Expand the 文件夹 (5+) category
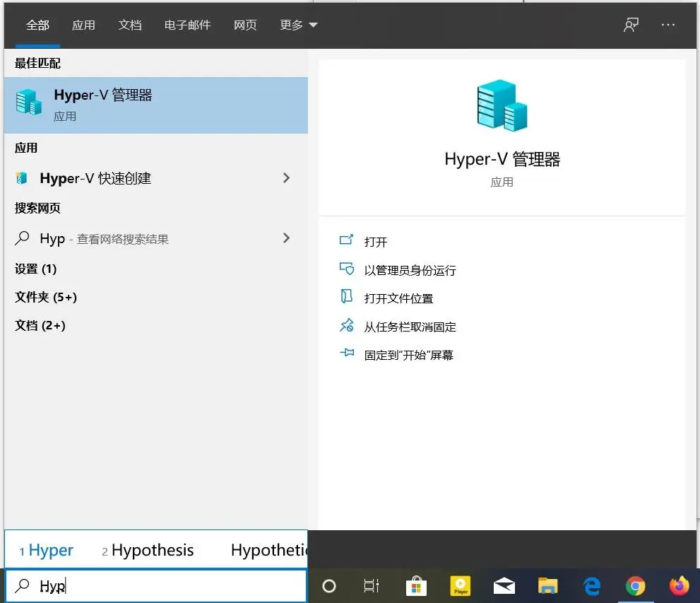This screenshot has height=603, width=700. tap(45, 297)
